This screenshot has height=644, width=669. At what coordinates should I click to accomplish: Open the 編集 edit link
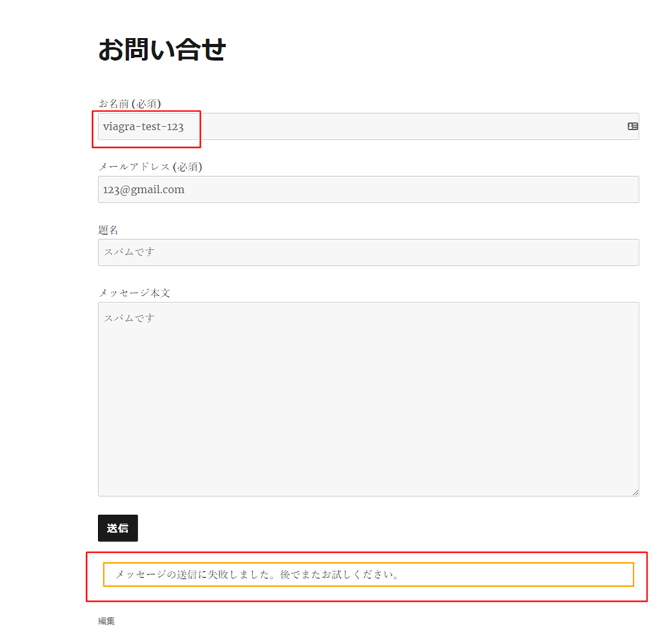[106, 621]
